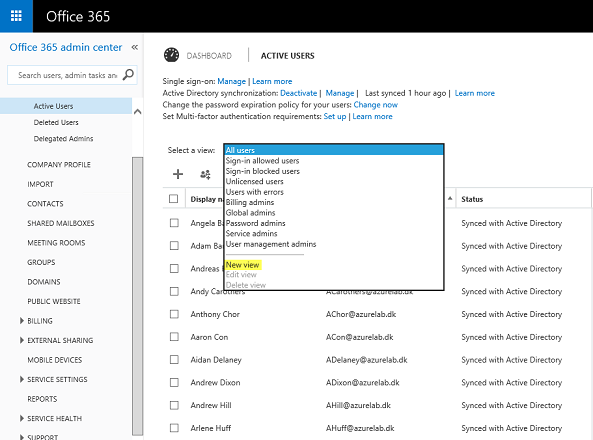Select Andy Carothers row checkbox
Viewport: 593px width, 440px height.
(x=174, y=291)
